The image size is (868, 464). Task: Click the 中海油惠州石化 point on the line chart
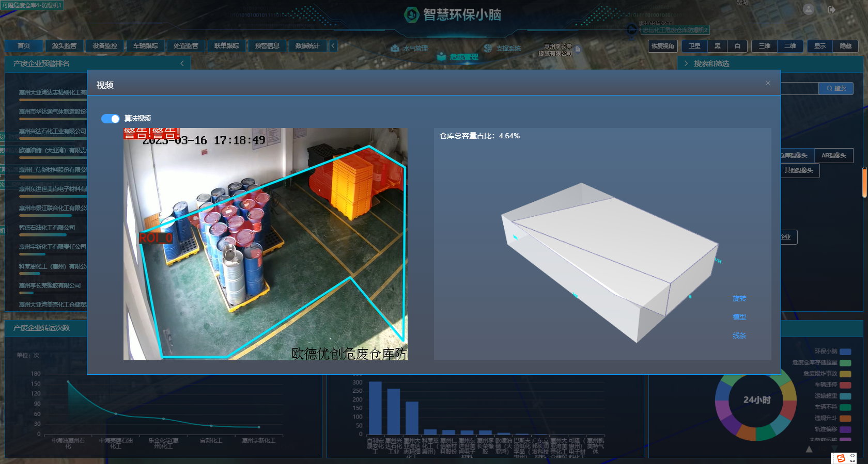pos(68,381)
